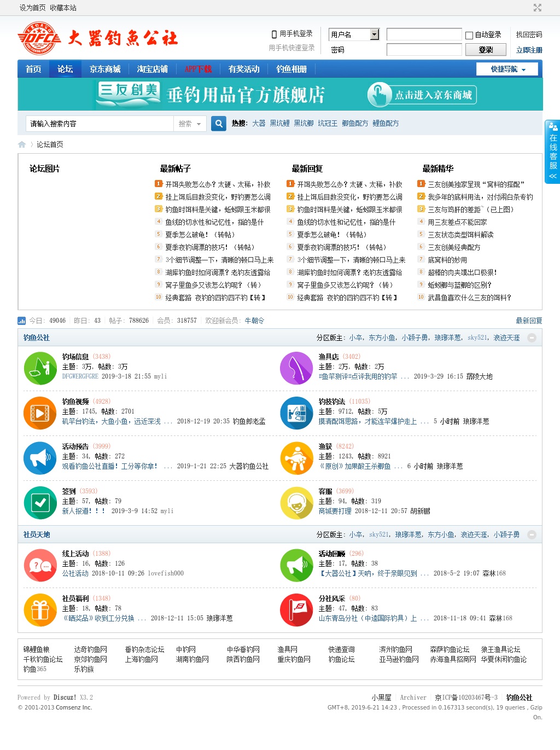This screenshot has height=750, width=560.
Task: Select the 淘宝店铺 nav tab
Action: click(153, 69)
